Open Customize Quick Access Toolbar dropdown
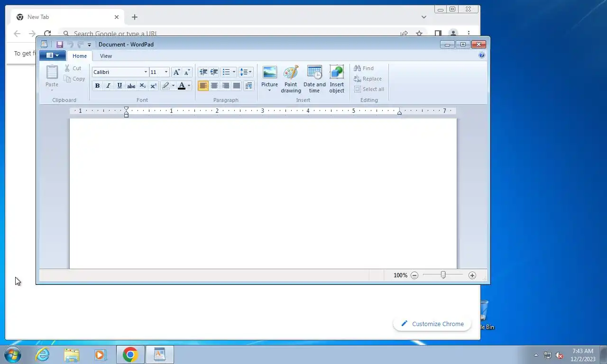Image resolution: width=607 pixels, height=364 pixels. (89, 45)
